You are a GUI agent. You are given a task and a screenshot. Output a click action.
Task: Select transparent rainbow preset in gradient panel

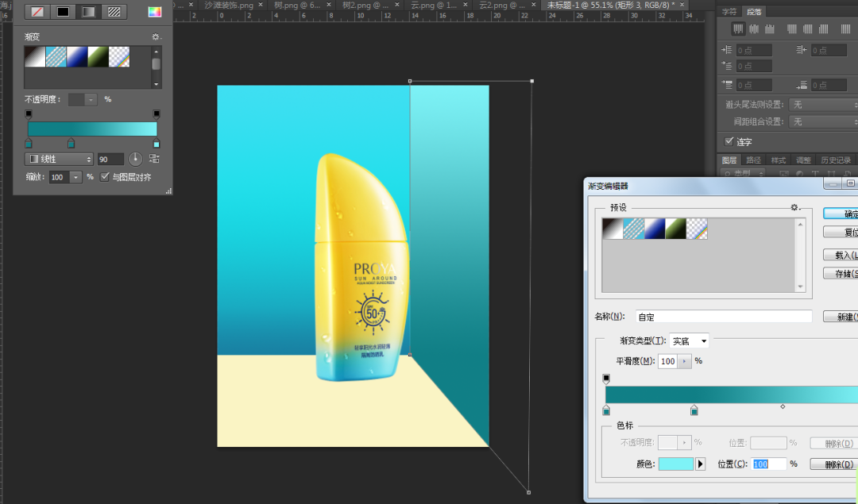[119, 57]
